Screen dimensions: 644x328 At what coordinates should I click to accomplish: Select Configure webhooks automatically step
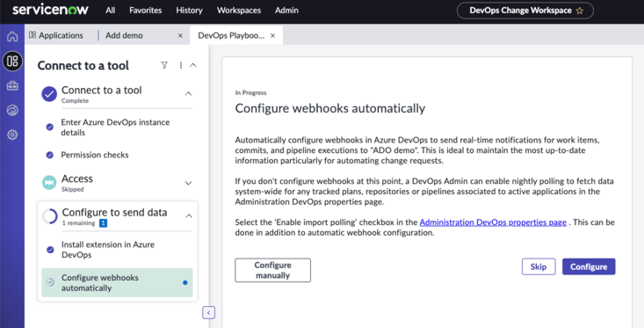coord(117,283)
